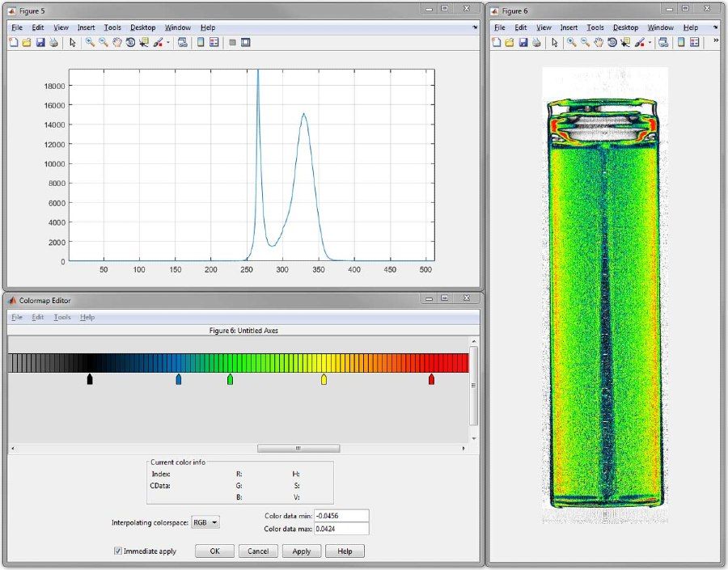
Task: Save Figure 6 using the floppy disk icon
Action: pos(523,43)
